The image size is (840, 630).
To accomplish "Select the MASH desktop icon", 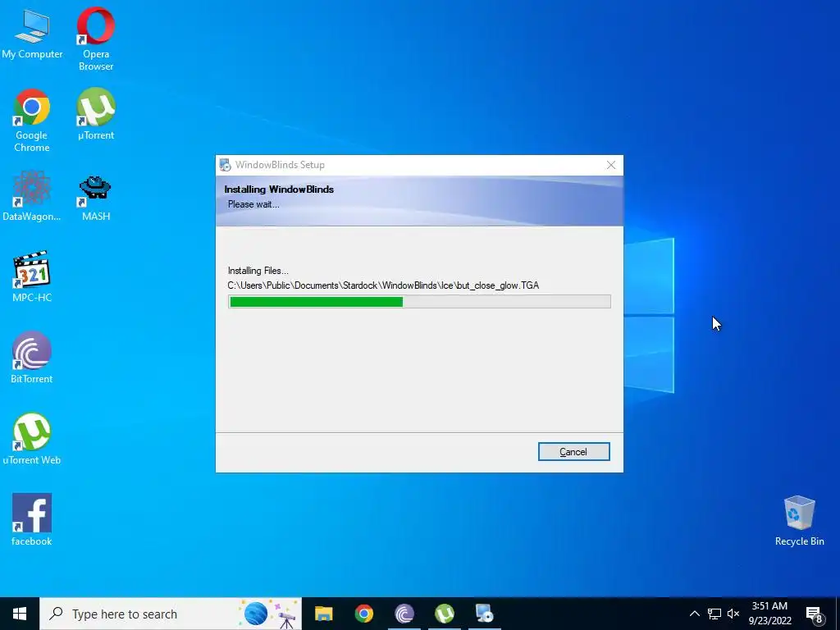I will pyautogui.click(x=96, y=197).
